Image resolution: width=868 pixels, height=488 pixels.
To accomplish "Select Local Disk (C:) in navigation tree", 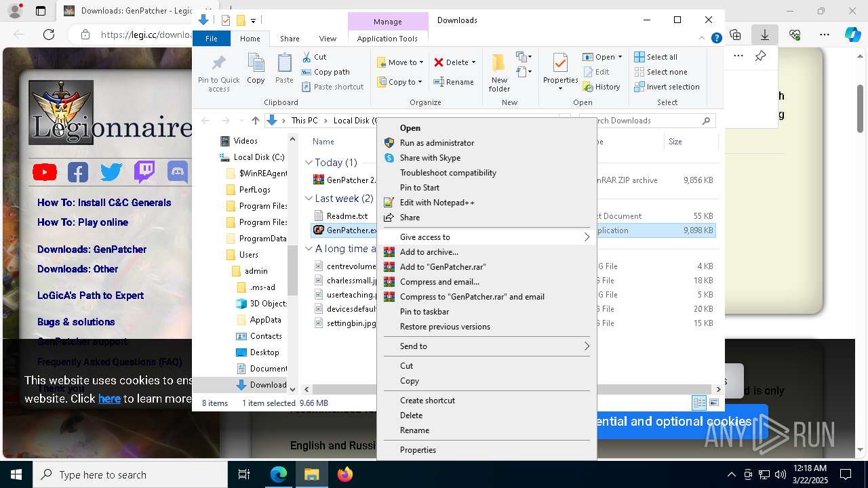I will (259, 157).
